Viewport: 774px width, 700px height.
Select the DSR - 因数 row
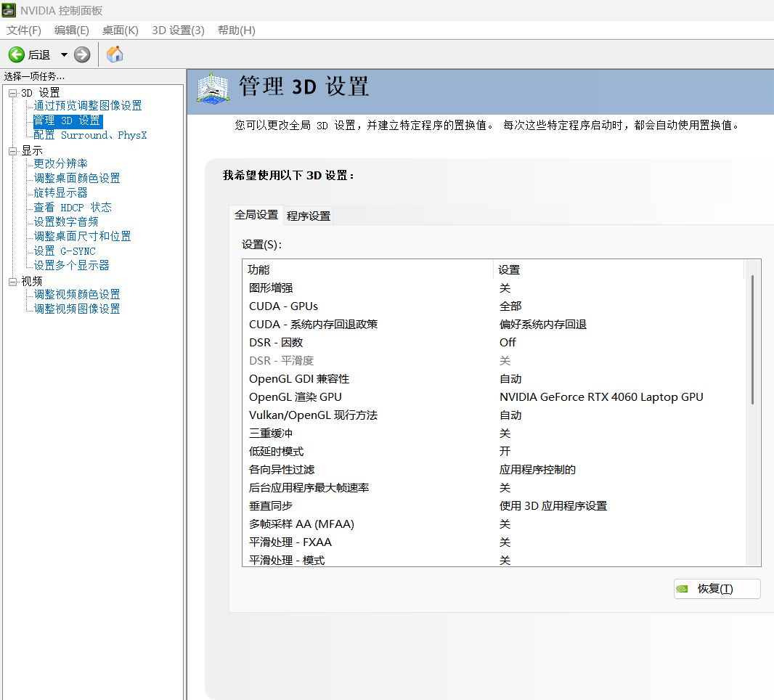point(494,343)
